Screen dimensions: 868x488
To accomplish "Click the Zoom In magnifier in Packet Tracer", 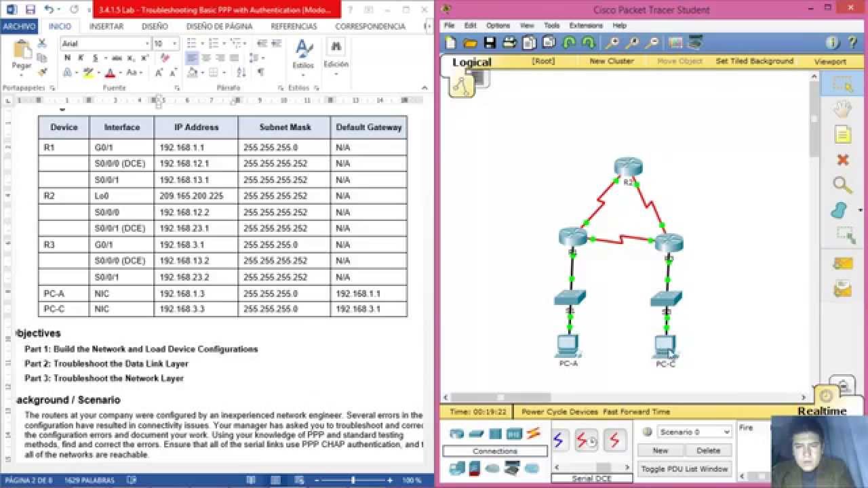I will [x=612, y=43].
